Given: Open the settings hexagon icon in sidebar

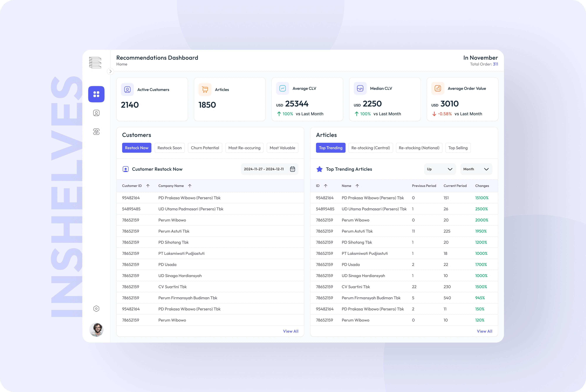Looking at the screenshot, I should coord(96,308).
